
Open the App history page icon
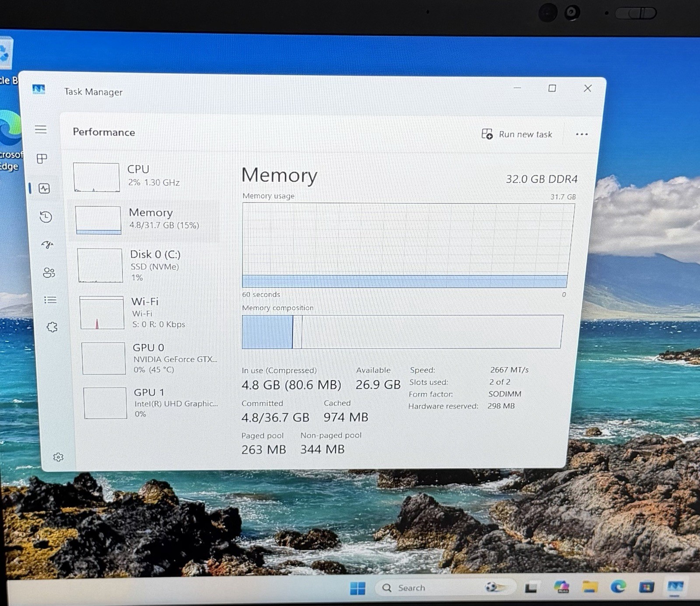click(x=46, y=217)
